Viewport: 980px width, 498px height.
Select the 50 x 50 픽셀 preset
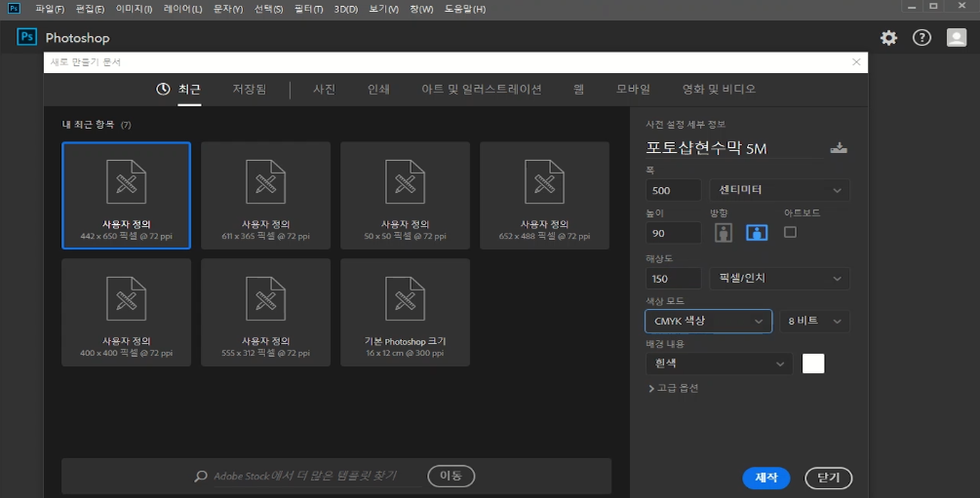click(x=405, y=196)
